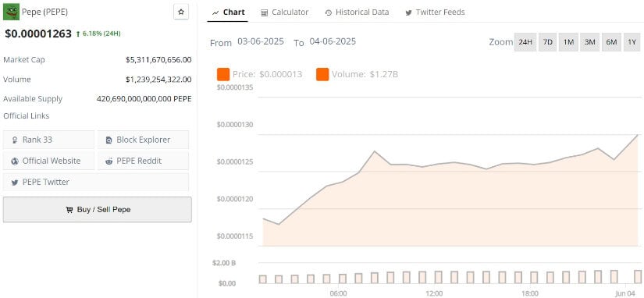This screenshot has width=644, height=298.
Task: Open the Historical Data tab
Action: point(357,12)
